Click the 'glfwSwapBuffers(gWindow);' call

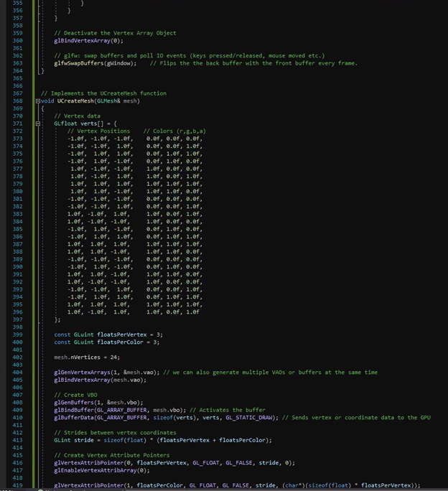[x=95, y=63]
